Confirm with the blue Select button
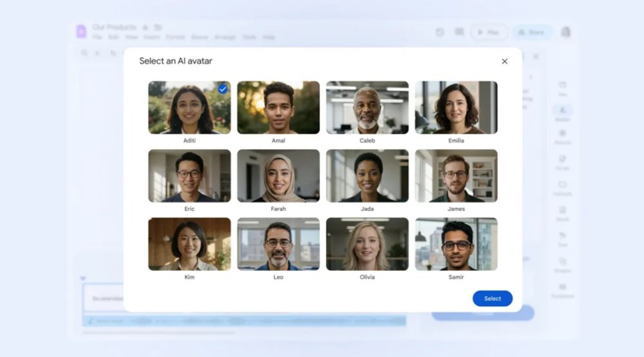 (493, 298)
